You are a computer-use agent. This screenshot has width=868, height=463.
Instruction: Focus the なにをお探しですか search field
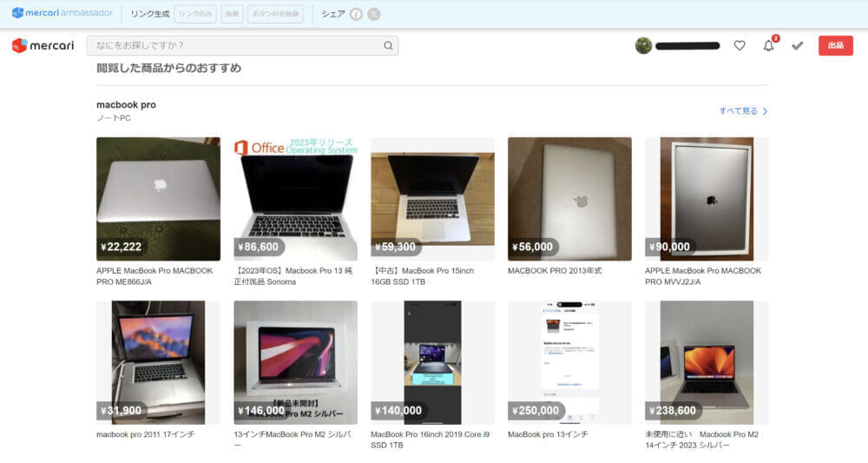coord(242,45)
